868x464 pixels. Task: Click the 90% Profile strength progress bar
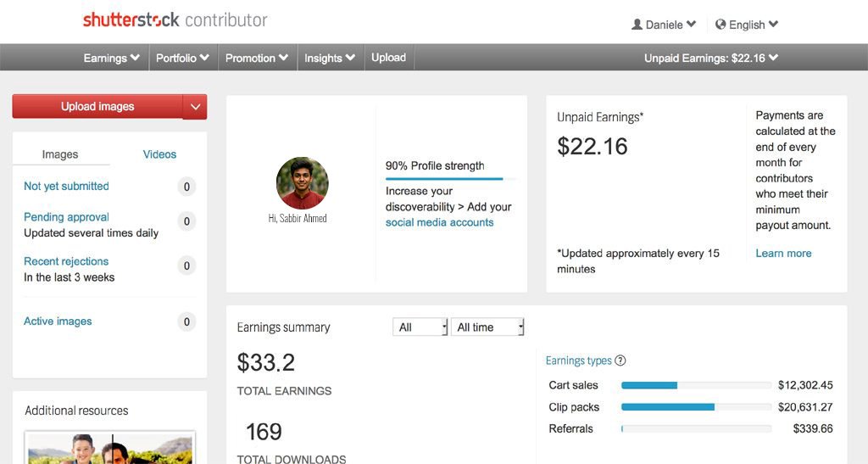coord(444,179)
